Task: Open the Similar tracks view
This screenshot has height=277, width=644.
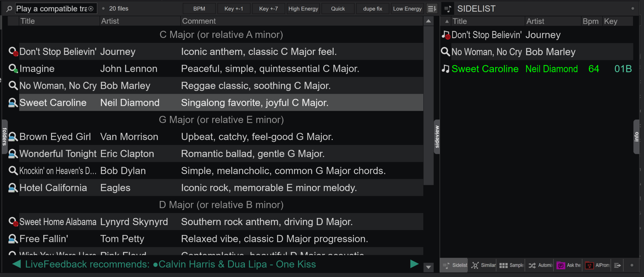Action: [x=483, y=265]
